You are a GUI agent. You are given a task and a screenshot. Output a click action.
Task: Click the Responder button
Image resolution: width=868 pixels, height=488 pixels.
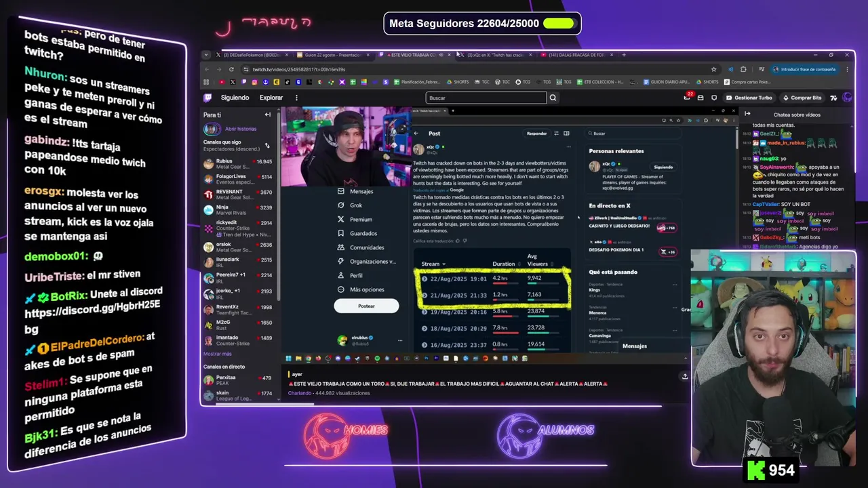536,134
